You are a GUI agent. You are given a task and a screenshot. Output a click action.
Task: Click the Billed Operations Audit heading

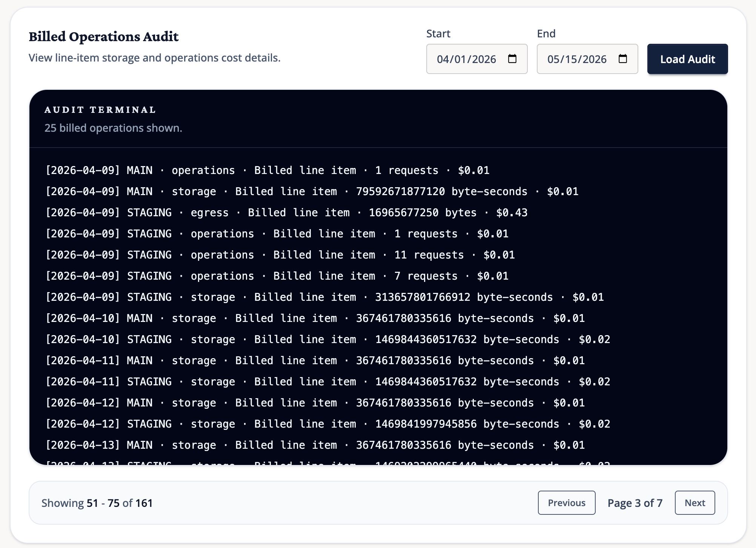tap(103, 37)
